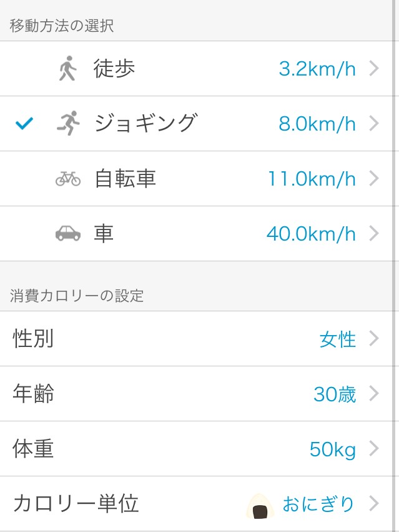The width and height of the screenshot is (399, 532).
Task: Choose 車 as movement method
Action: coord(104,234)
